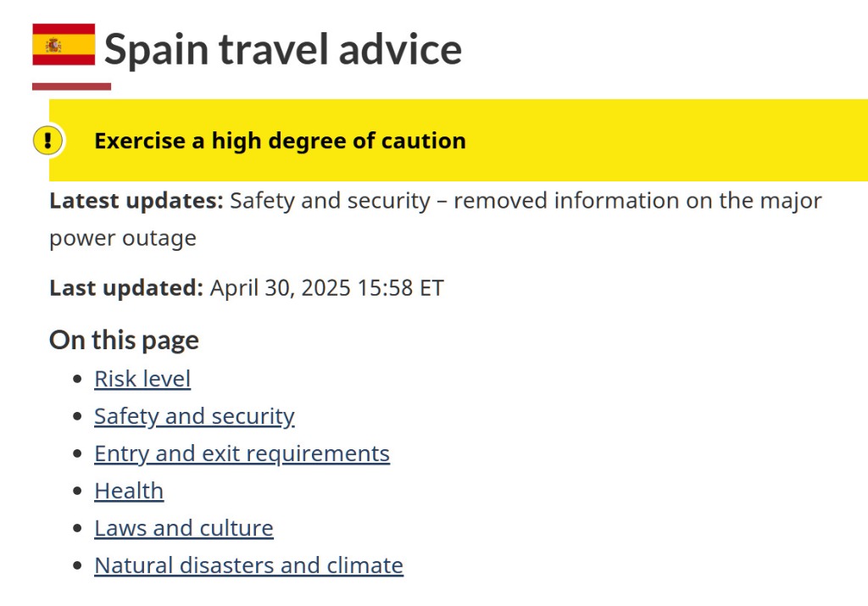The height and width of the screenshot is (606, 868).
Task: Click the bullet beside Risk level
Action: [x=77, y=379]
